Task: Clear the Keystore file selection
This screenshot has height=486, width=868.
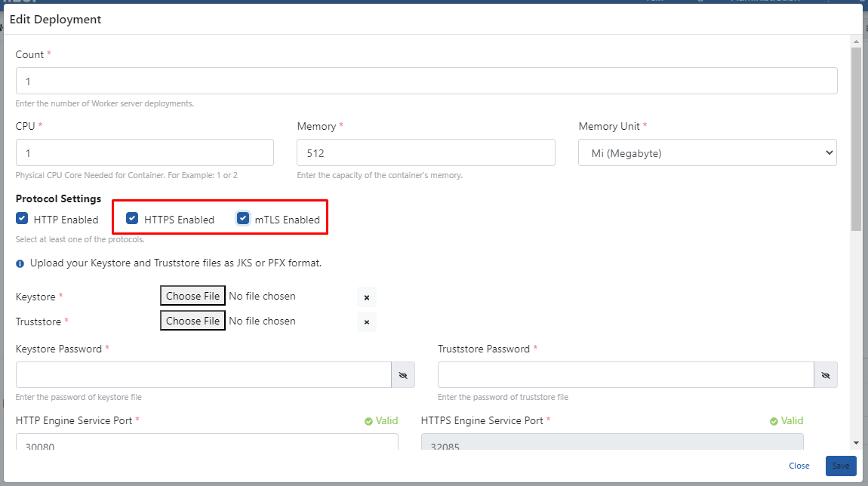Action: point(367,297)
